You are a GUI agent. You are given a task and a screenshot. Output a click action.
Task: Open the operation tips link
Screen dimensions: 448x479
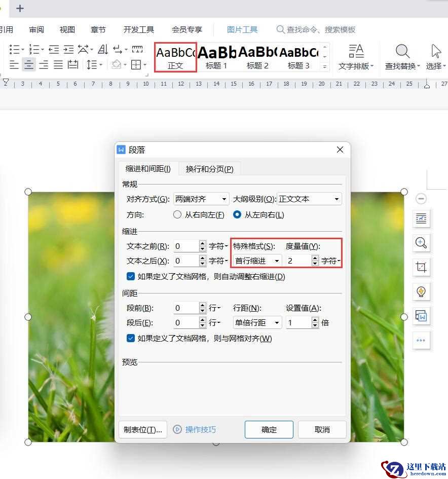tap(195, 429)
